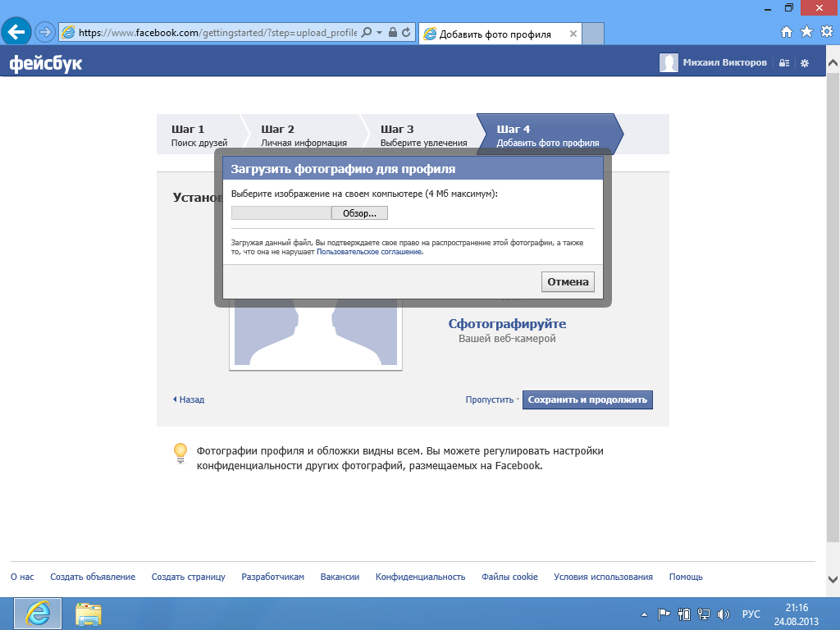Open Favorites with the star icon

point(806,32)
